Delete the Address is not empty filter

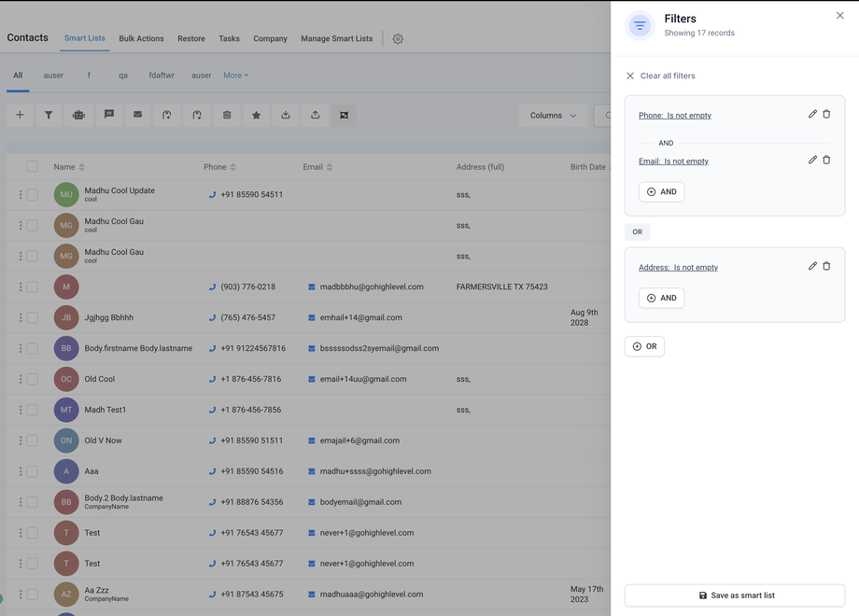[826, 266]
